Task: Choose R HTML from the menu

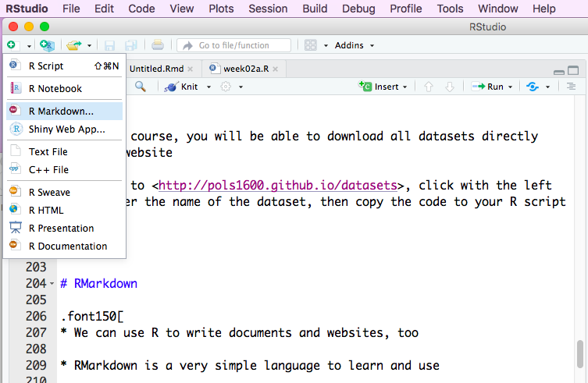Action: click(x=65, y=211)
